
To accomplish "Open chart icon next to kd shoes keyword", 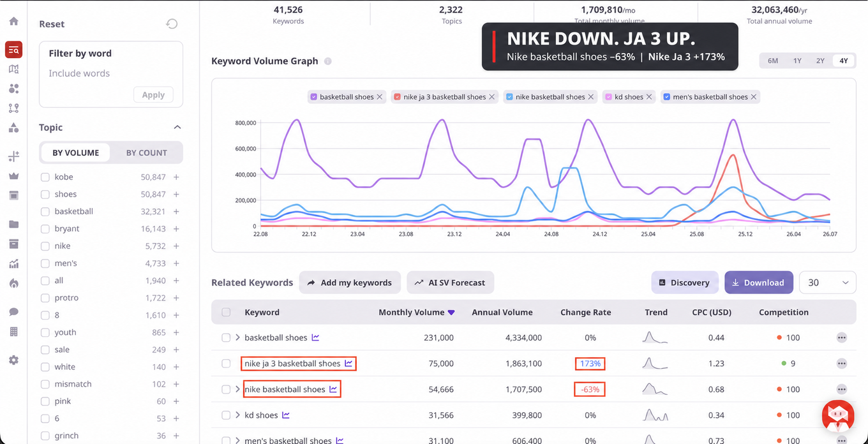I will coord(285,415).
